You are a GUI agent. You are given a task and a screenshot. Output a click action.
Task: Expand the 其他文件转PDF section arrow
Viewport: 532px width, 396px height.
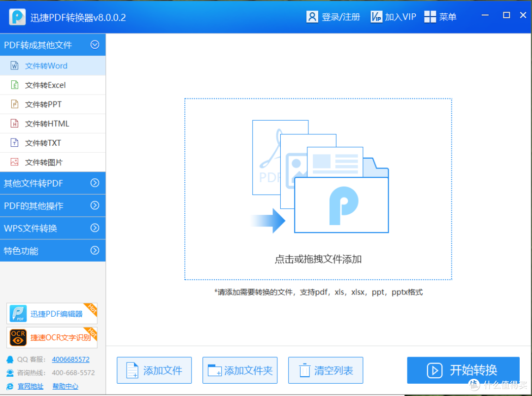coord(95,183)
